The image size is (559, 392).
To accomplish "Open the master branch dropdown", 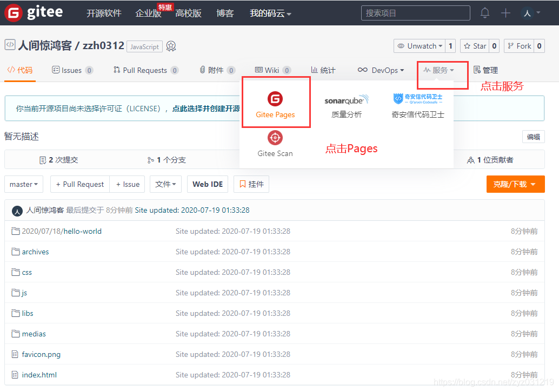I will (x=24, y=184).
